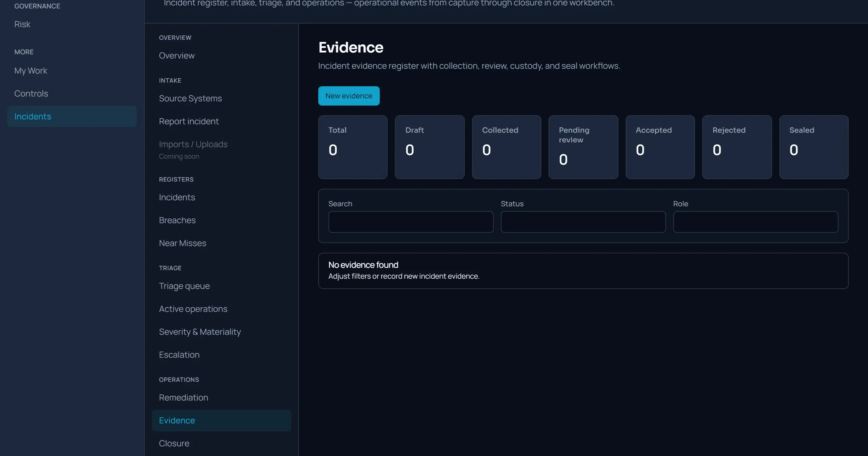
Task: Click the REGISTERS section label
Action: click(x=176, y=179)
